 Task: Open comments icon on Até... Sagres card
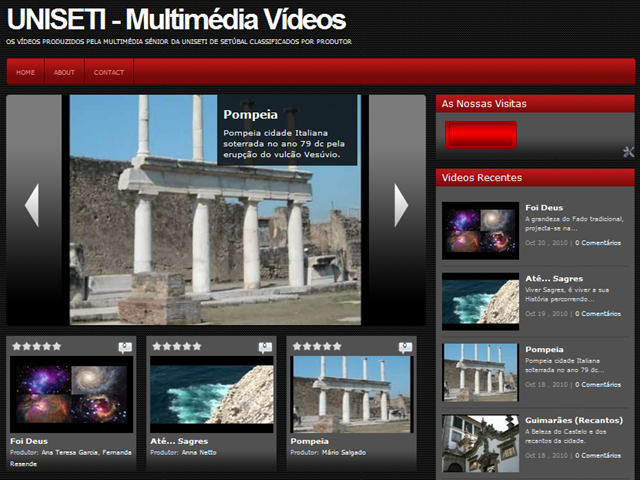coord(265,347)
